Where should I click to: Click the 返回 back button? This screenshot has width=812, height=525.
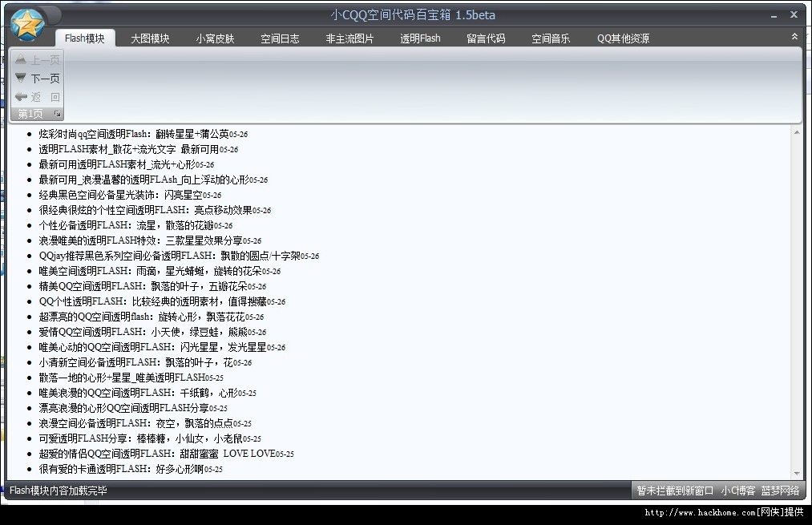(38, 97)
